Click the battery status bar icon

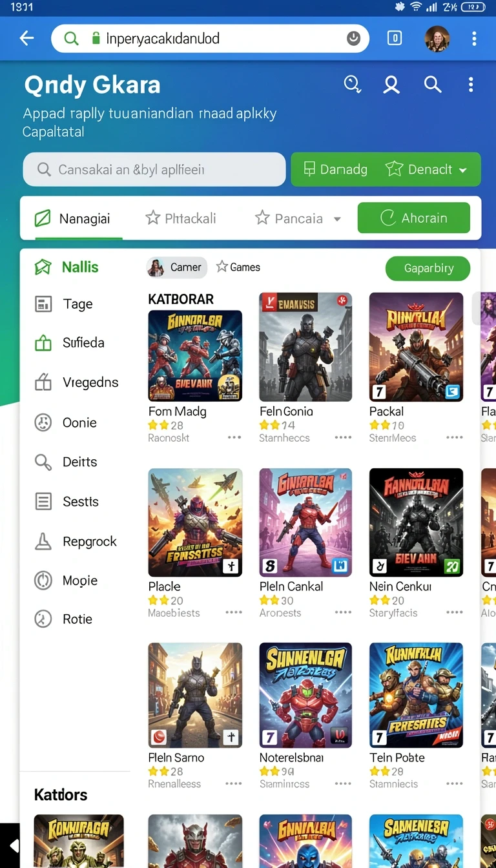point(474,6)
